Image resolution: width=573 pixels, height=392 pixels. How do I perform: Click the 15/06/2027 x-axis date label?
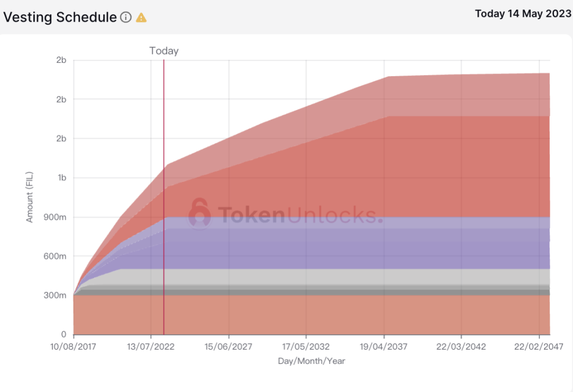pos(228,347)
